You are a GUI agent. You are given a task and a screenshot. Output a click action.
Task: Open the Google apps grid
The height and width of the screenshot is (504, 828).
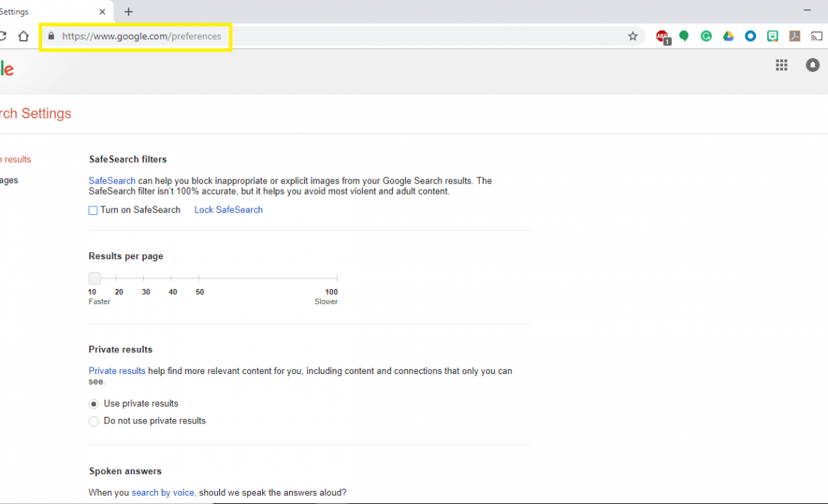point(782,65)
